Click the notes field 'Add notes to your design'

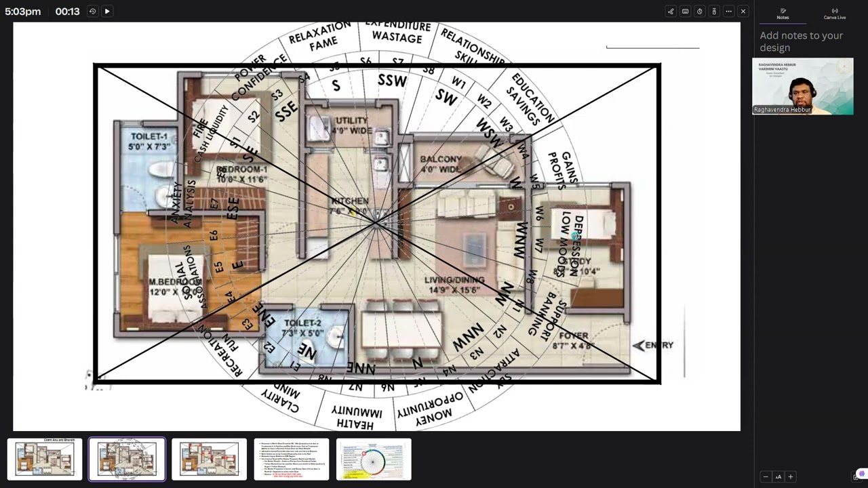coord(801,41)
